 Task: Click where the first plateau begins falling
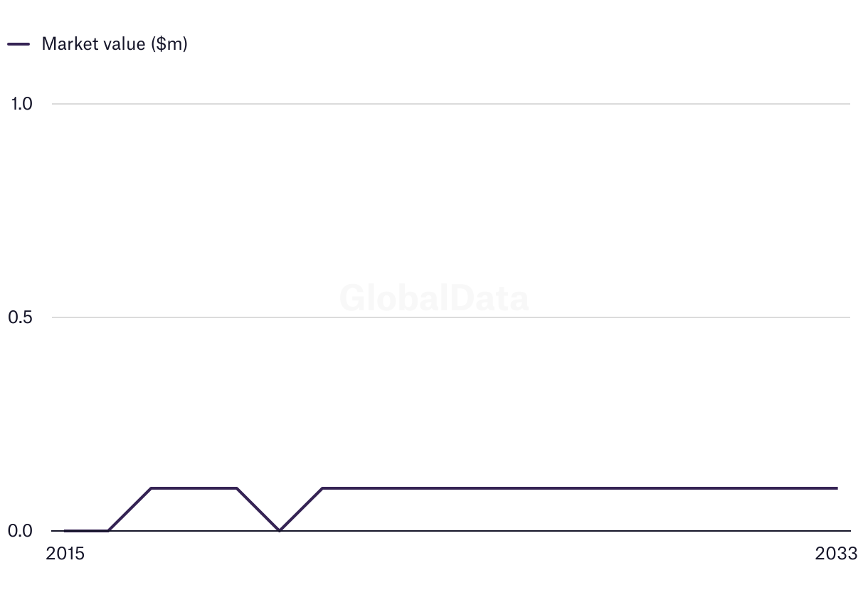coord(236,488)
